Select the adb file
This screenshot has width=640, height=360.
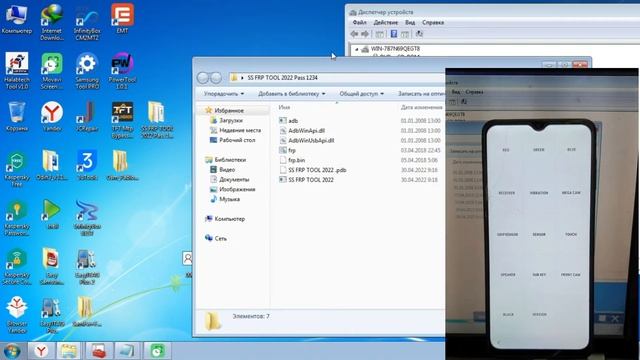[x=293, y=121]
